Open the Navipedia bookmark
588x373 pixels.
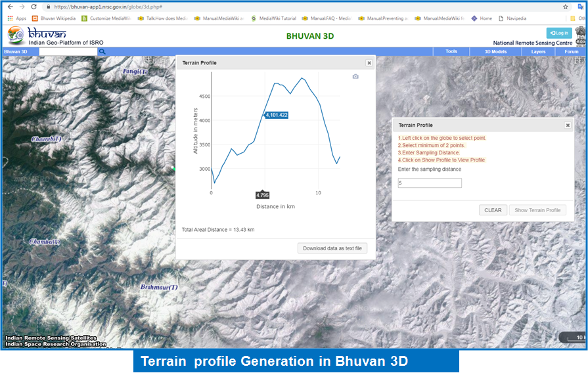(512, 18)
